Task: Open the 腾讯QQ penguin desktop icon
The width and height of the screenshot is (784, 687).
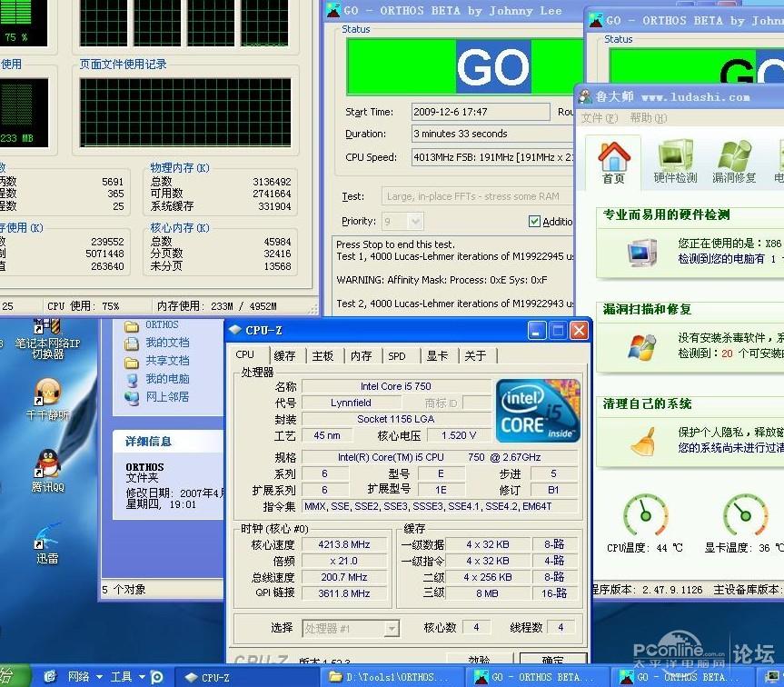Action: tap(48, 471)
